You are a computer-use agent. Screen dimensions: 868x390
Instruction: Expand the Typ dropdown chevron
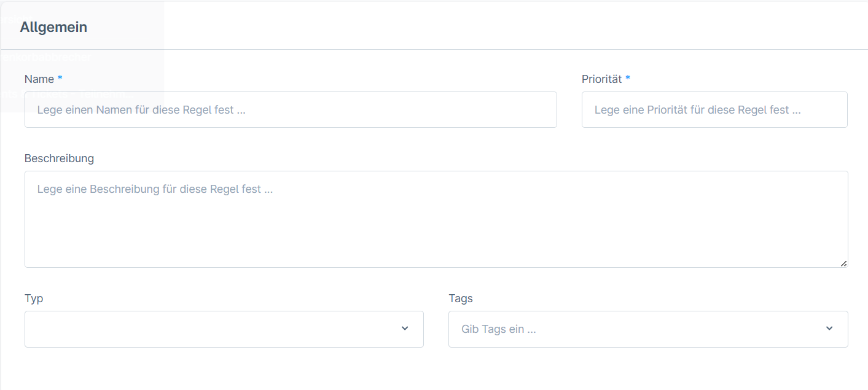[405, 329]
